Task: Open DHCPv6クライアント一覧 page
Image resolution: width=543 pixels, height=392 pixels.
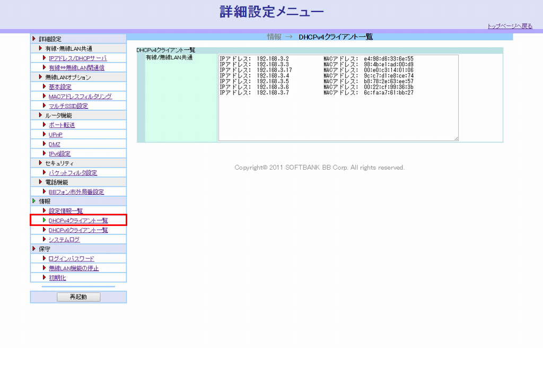Action: 78,230
